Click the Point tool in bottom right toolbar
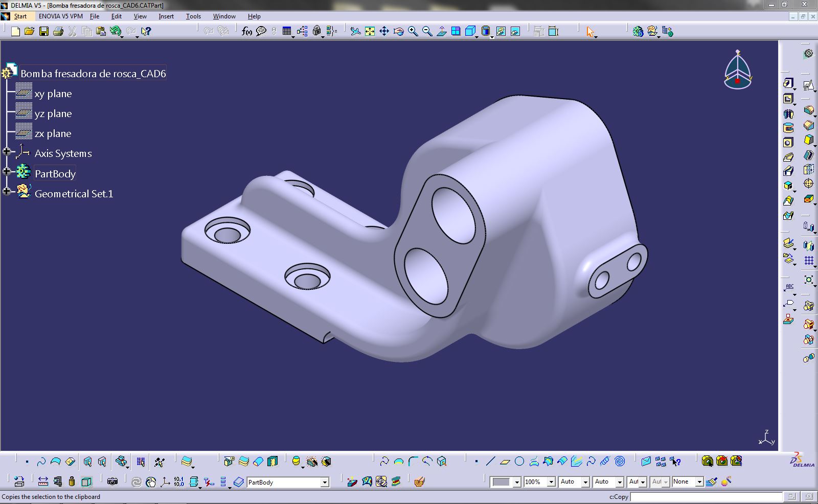 pyautogui.click(x=476, y=462)
